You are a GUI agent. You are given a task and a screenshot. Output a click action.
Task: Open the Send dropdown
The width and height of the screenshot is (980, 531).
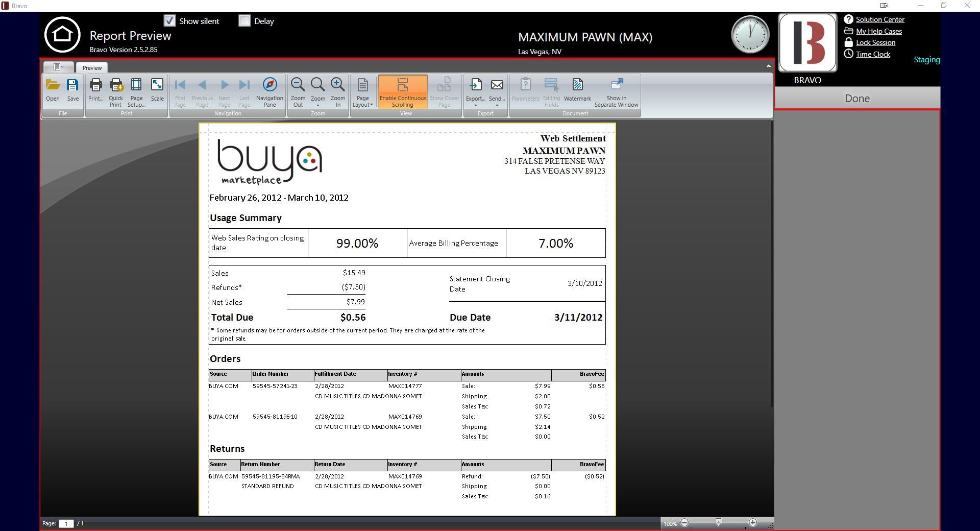click(497, 92)
